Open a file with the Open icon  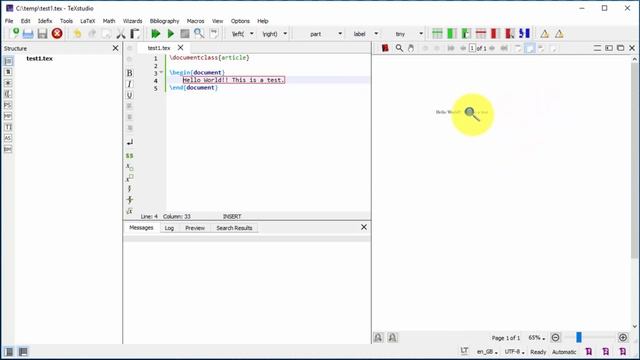coord(28,33)
